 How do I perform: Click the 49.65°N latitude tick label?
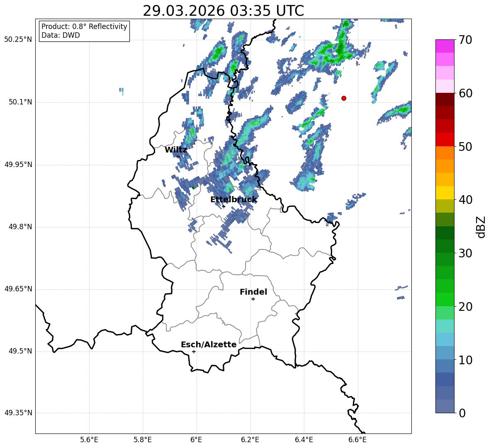[18, 289]
